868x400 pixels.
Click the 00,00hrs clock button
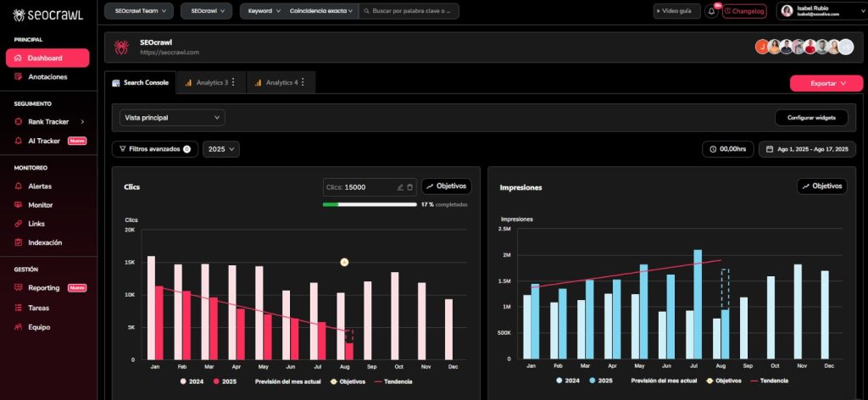(728, 149)
